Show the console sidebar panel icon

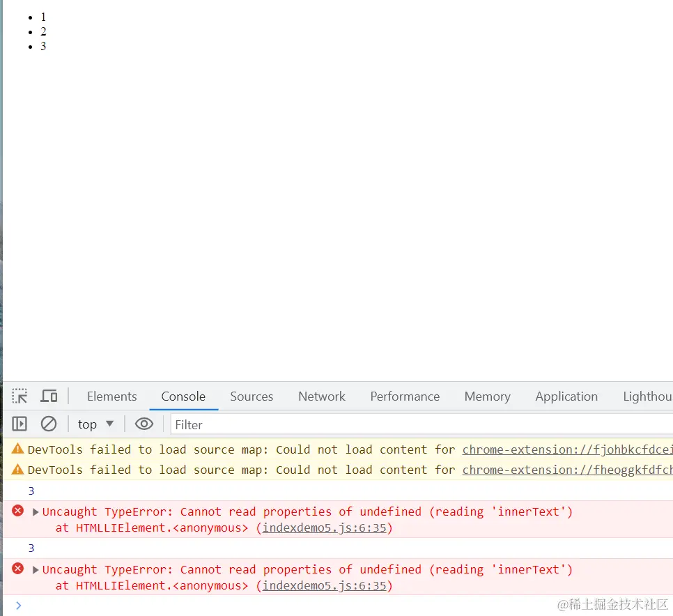tap(20, 424)
